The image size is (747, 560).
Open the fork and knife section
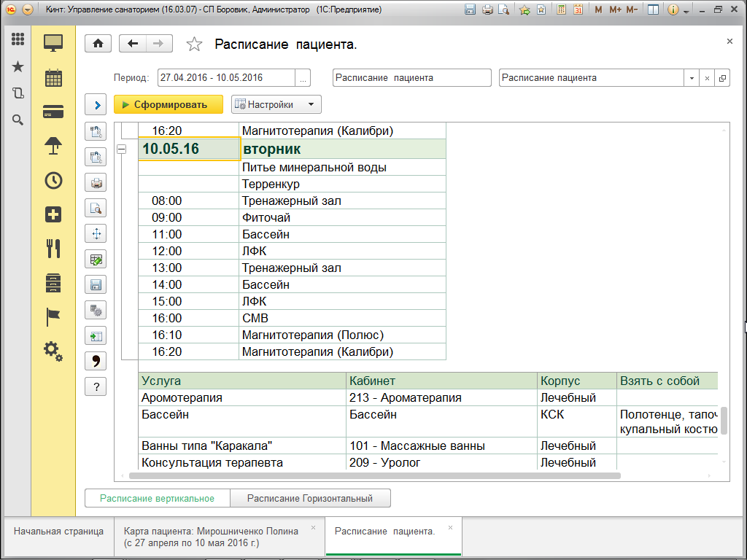pos(53,249)
